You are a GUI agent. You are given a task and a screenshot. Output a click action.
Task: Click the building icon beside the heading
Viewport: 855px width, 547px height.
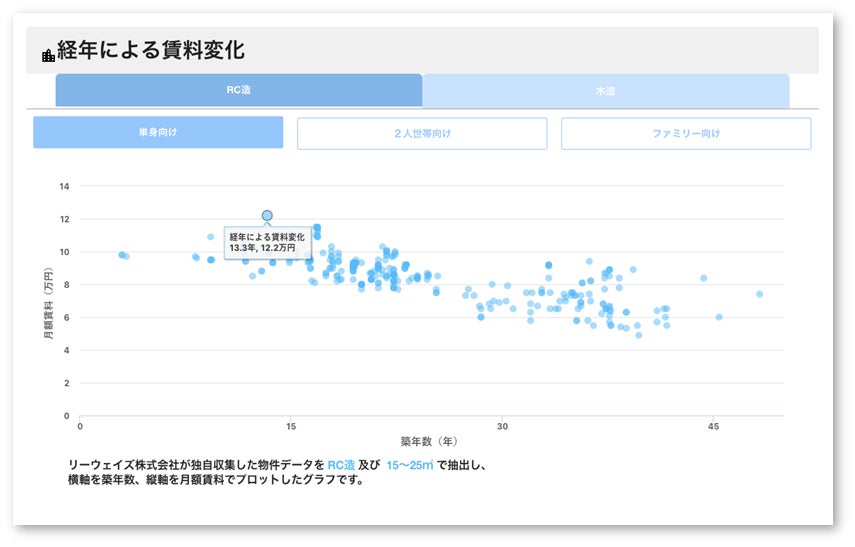[48, 55]
